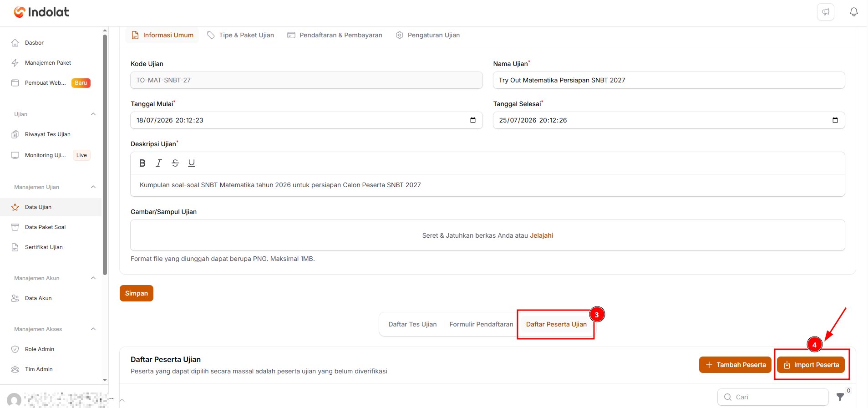Collapse the Manajemen Ujian section
The image size is (868, 408).
(x=93, y=187)
